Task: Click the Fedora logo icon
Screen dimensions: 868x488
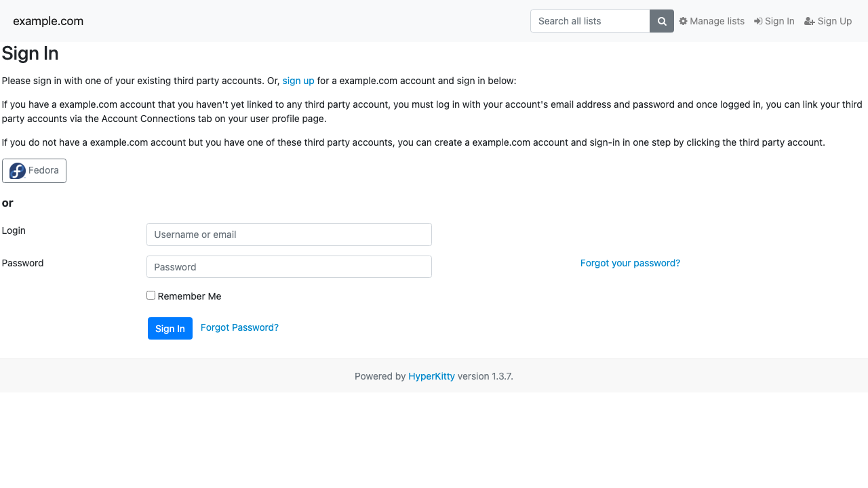Action: tap(18, 171)
